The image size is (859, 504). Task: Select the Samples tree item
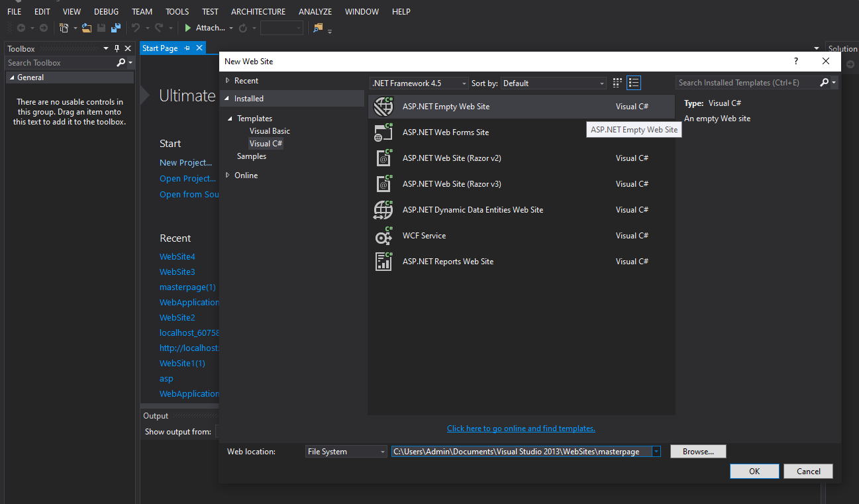tap(252, 156)
